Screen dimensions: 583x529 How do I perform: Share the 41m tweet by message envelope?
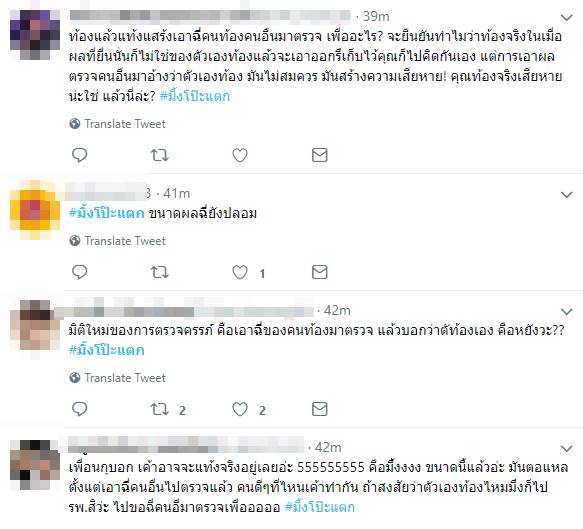click(319, 272)
